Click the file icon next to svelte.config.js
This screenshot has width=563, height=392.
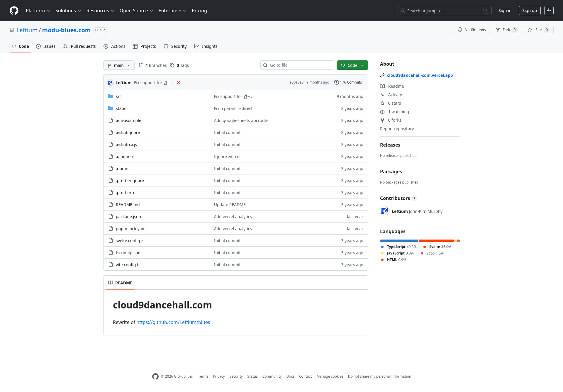coord(111,240)
